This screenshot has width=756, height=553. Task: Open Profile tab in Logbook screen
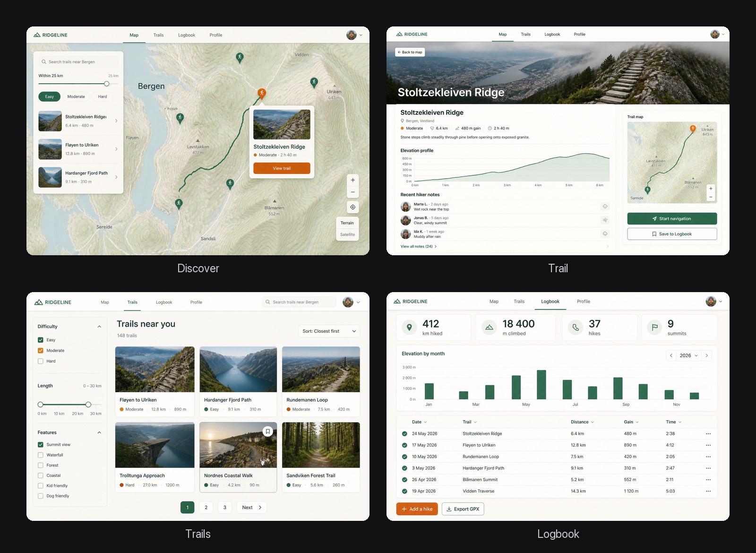pyautogui.click(x=584, y=302)
